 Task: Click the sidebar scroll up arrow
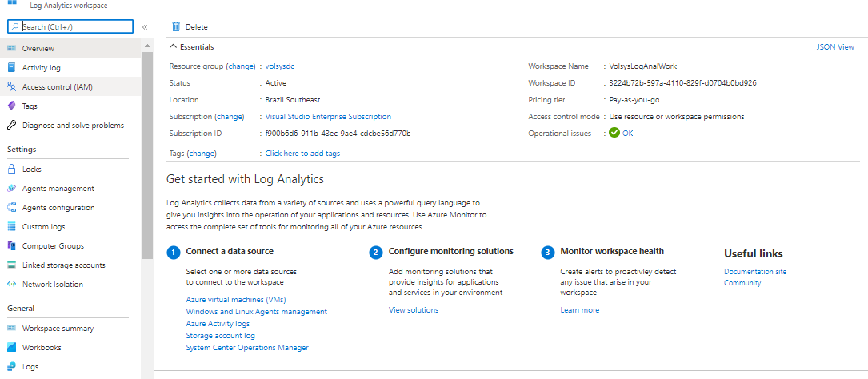tap(147, 46)
